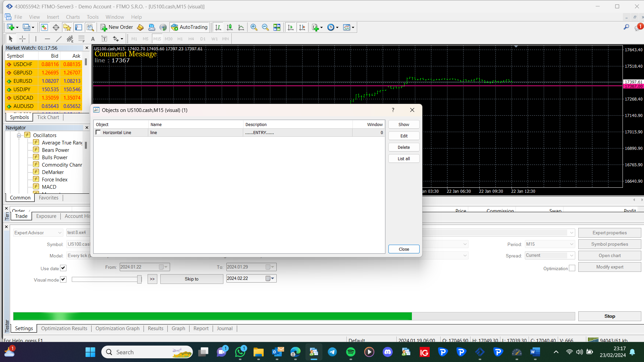Click the Show button in Objects dialog
Screen dimensions: 644x362
(404, 124)
